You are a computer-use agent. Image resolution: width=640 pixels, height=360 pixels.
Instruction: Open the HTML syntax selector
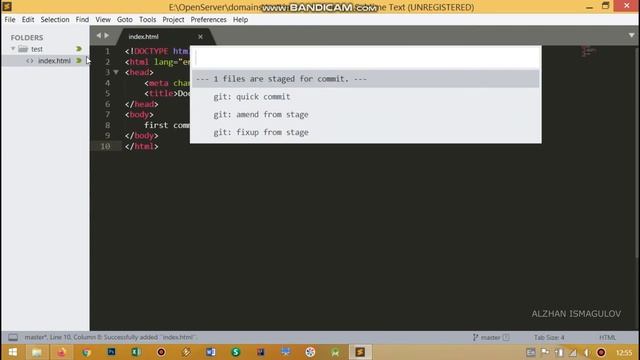point(607,338)
